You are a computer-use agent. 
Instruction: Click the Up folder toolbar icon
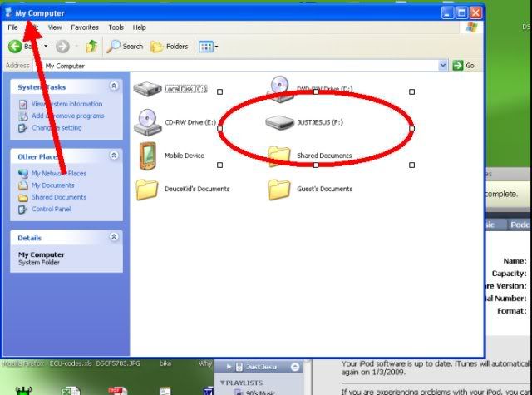pyautogui.click(x=92, y=47)
